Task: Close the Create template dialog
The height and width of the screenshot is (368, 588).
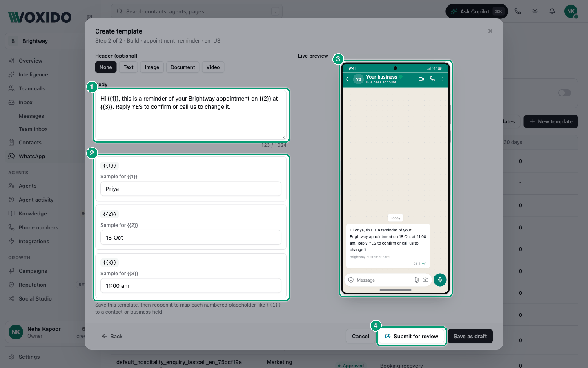Action: pos(490,31)
